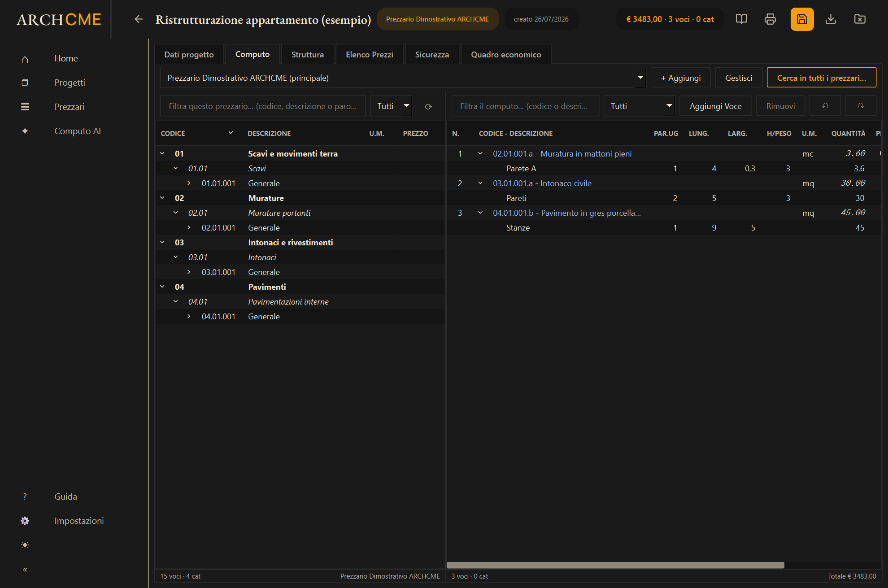Image resolution: width=888 pixels, height=588 pixels.
Task: Collapse the sidebar with the double chevron
Action: (x=25, y=570)
